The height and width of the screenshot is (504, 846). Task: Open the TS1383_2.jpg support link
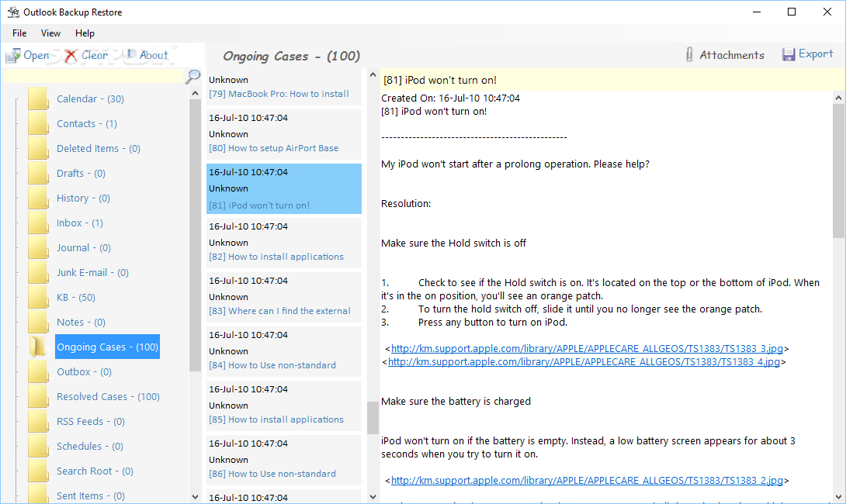coord(587,480)
